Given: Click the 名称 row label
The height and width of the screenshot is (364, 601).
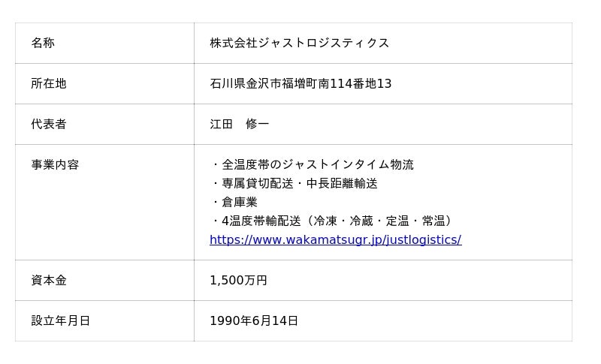Looking at the screenshot, I should click(x=43, y=44).
